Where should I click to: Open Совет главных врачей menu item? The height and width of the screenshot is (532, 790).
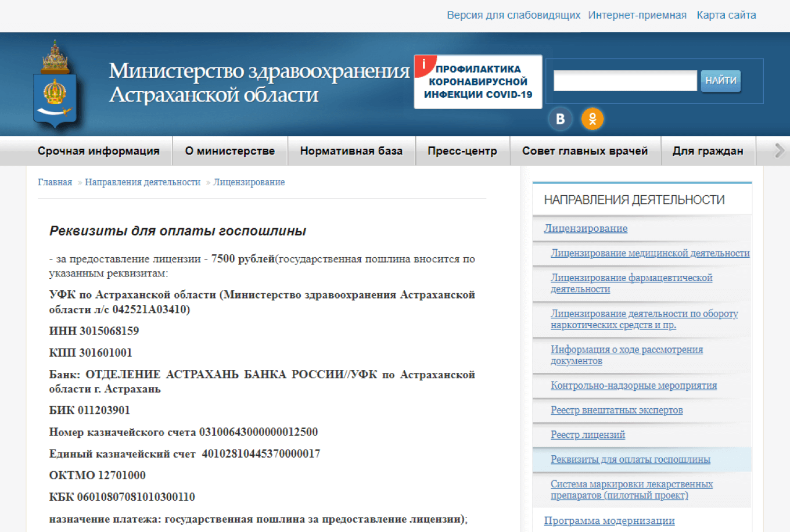585,151
